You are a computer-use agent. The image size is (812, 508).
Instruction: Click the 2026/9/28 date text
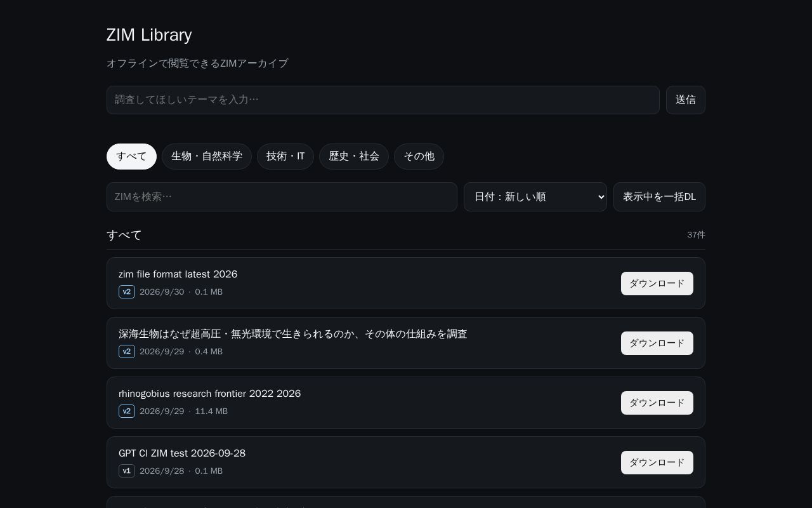tap(162, 471)
